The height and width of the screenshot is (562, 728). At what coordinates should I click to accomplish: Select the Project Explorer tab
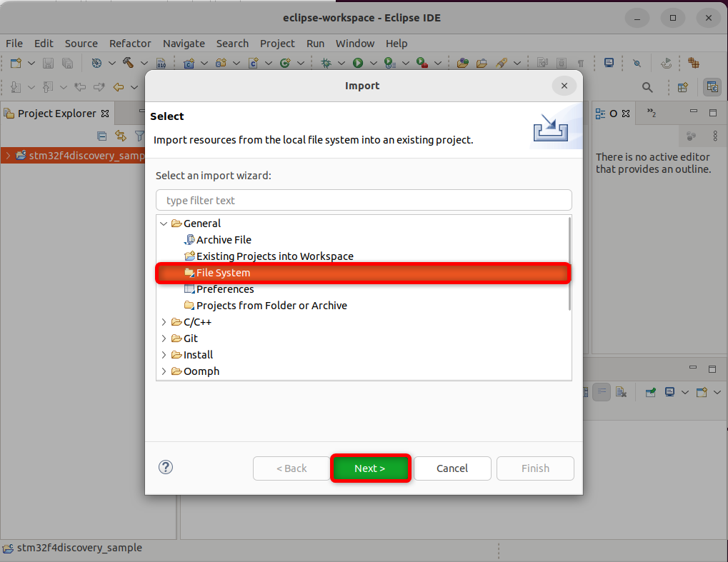(56, 114)
